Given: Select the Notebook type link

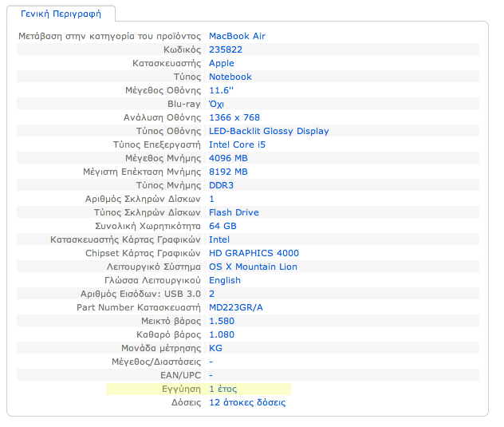Looking at the screenshot, I should (230, 77).
